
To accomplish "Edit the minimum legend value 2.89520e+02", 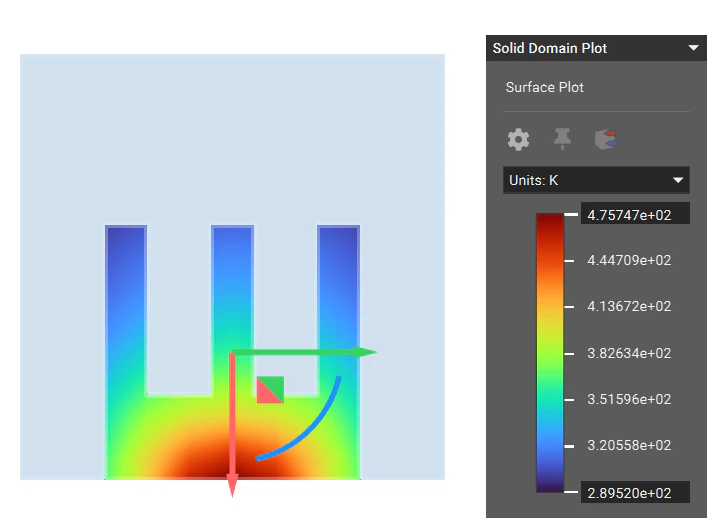I will coord(635,492).
